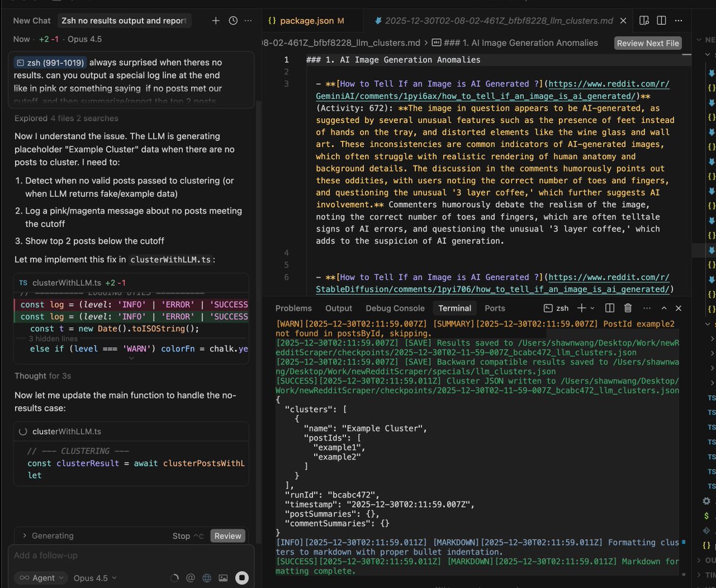The height and width of the screenshot is (588, 716).
Task: Focus the Add a follow-up input
Action: 131,555
